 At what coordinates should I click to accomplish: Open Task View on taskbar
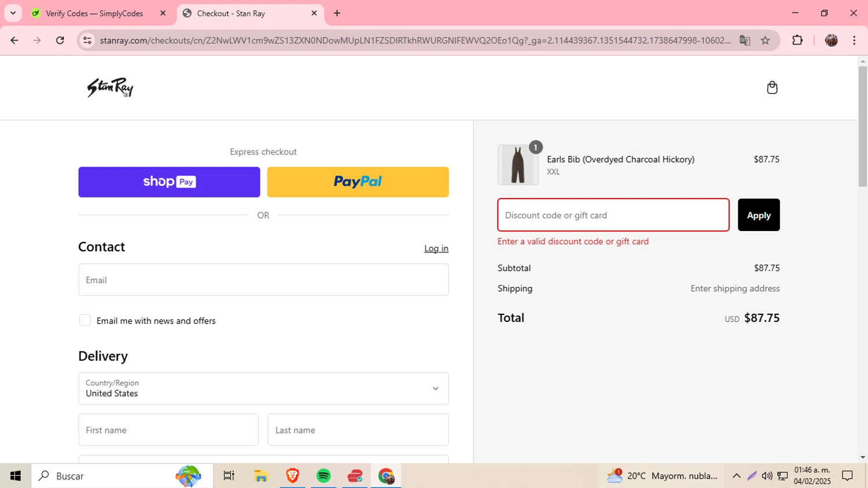229,476
